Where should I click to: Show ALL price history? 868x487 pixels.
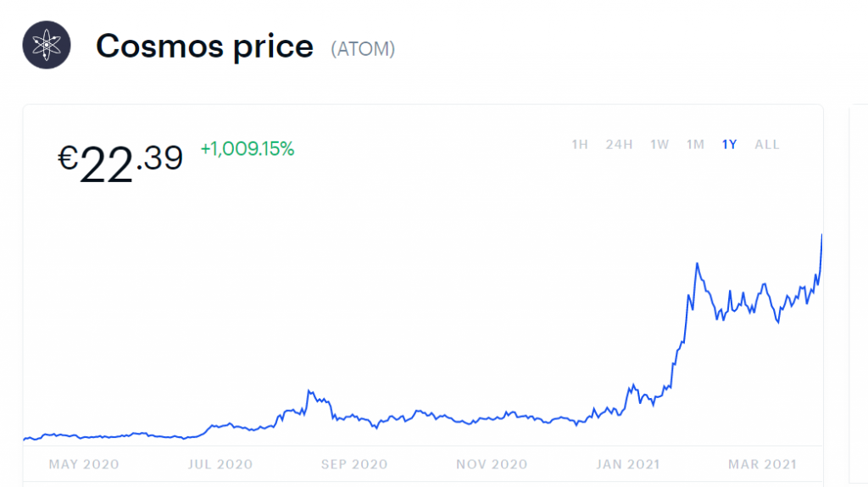pyautogui.click(x=766, y=145)
